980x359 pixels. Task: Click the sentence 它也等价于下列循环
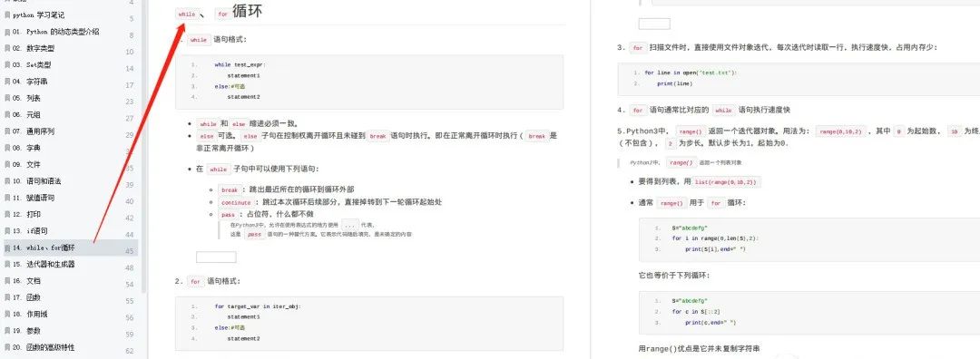673,276
